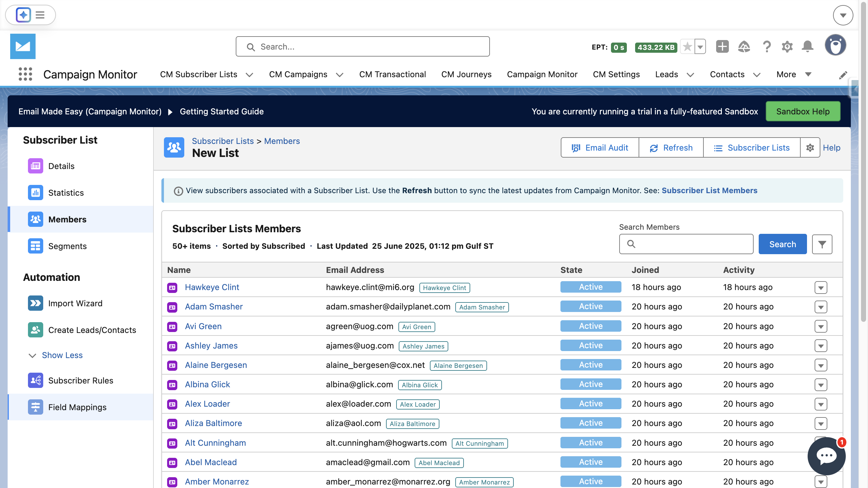
Task: Open the Campaign Monitor tab
Action: 542,74
